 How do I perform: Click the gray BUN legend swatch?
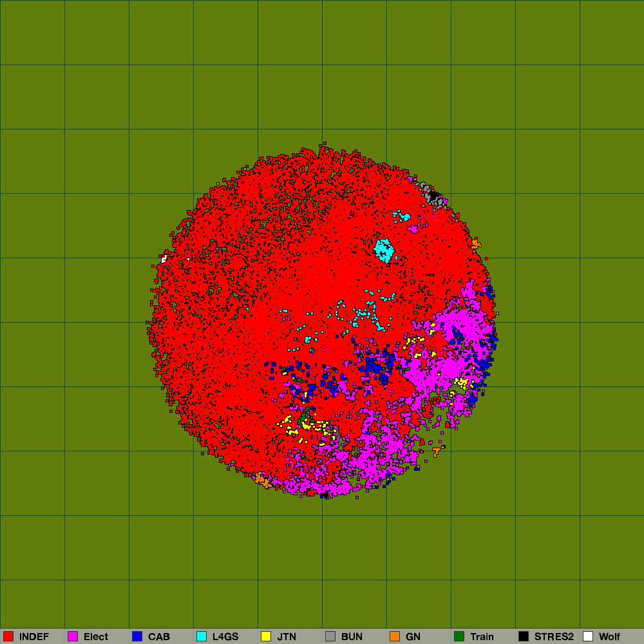(x=330, y=636)
